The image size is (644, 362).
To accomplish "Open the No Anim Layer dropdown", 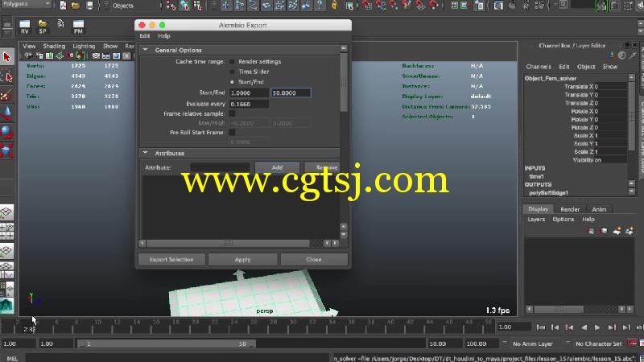I will [x=530, y=343].
